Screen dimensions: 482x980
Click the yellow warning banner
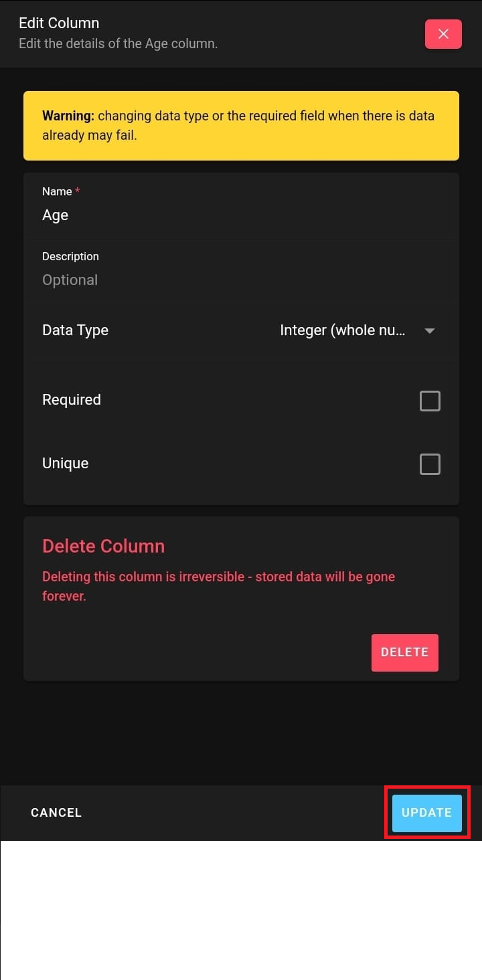click(x=241, y=126)
